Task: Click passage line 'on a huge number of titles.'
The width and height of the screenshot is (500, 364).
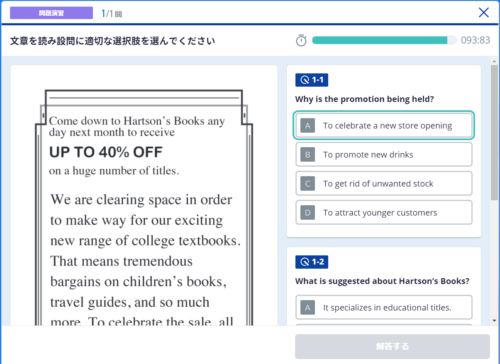Action: [x=114, y=171]
